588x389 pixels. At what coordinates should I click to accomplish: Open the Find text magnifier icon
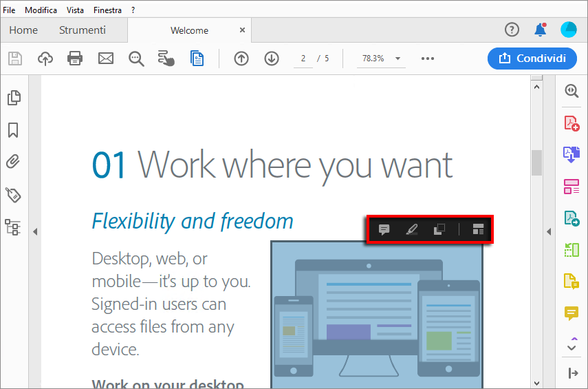[136, 59]
